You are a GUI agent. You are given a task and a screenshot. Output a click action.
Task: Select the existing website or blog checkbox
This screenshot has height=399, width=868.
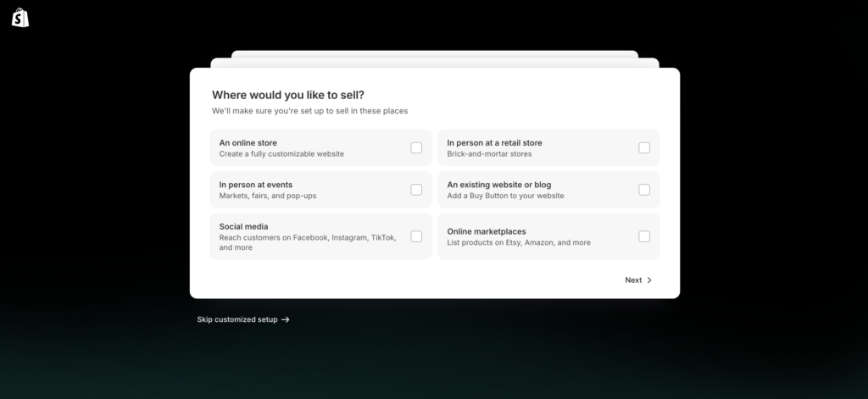tap(644, 190)
